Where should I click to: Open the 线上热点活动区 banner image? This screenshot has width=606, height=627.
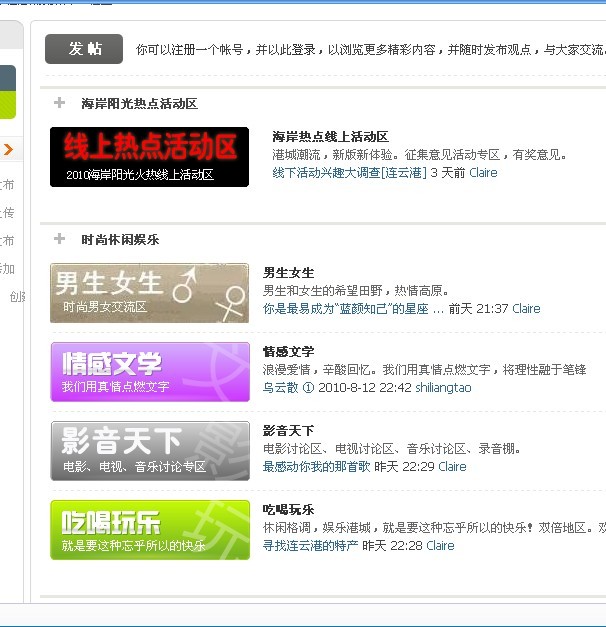[150, 157]
